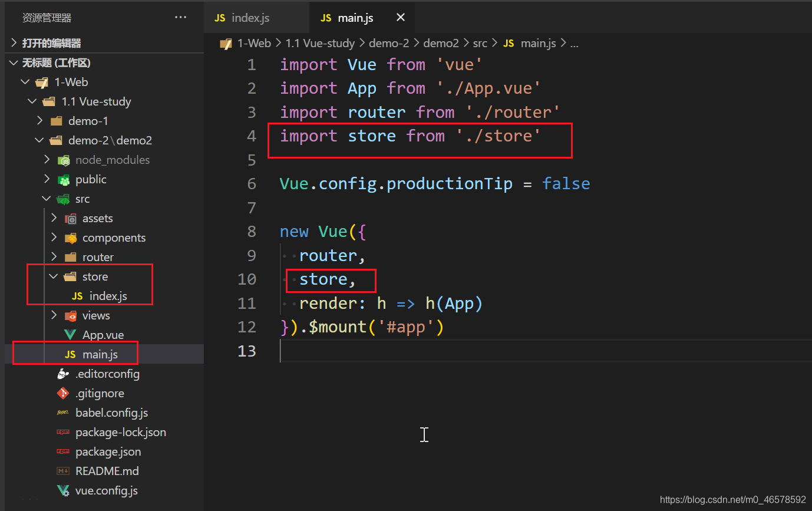Click the router folder icon in tree
Screen dimensions: 812x511
(x=70, y=257)
